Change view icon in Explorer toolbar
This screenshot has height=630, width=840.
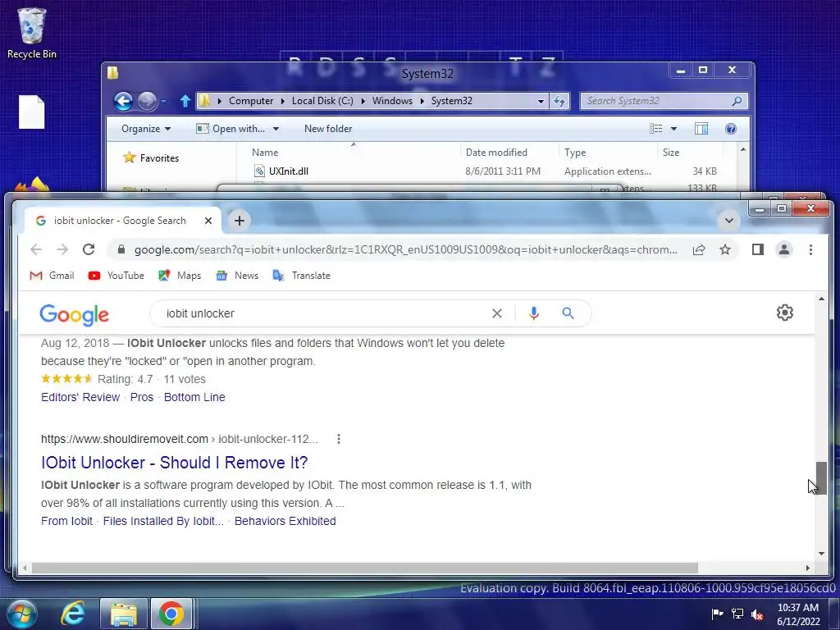point(655,129)
